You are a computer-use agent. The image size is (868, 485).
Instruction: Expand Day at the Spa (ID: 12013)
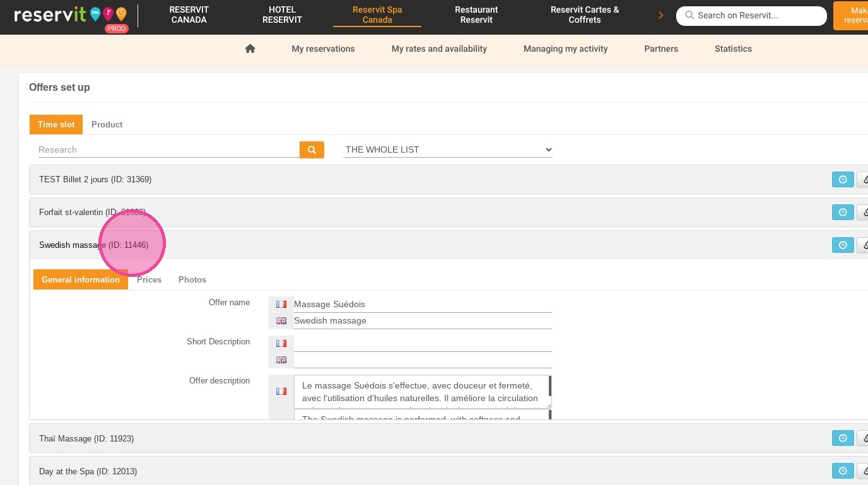[x=88, y=471]
